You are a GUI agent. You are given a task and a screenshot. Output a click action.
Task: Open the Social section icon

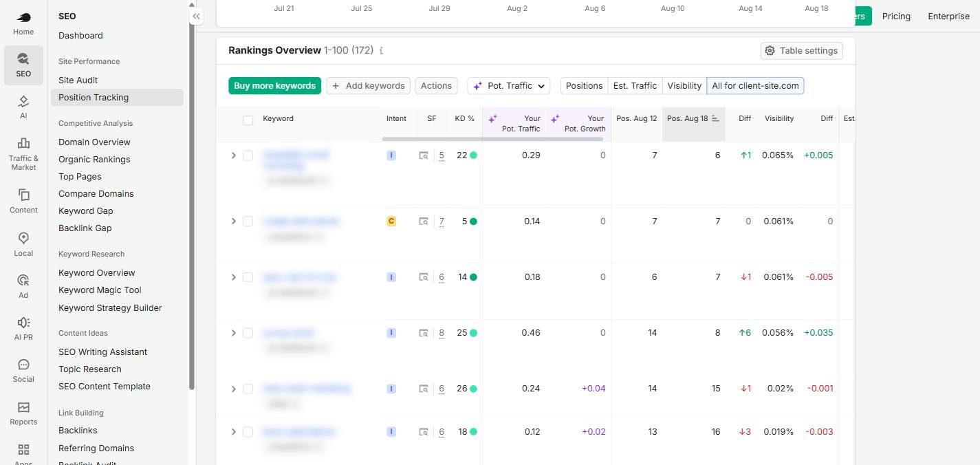tap(23, 370)
